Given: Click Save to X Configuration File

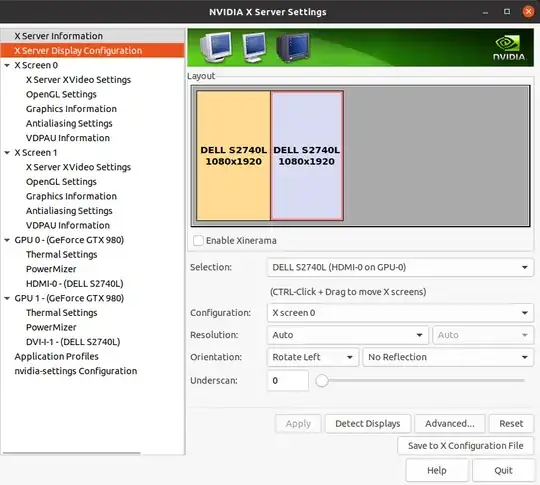Looking at the screenshot, I should [x=466, y=446].
